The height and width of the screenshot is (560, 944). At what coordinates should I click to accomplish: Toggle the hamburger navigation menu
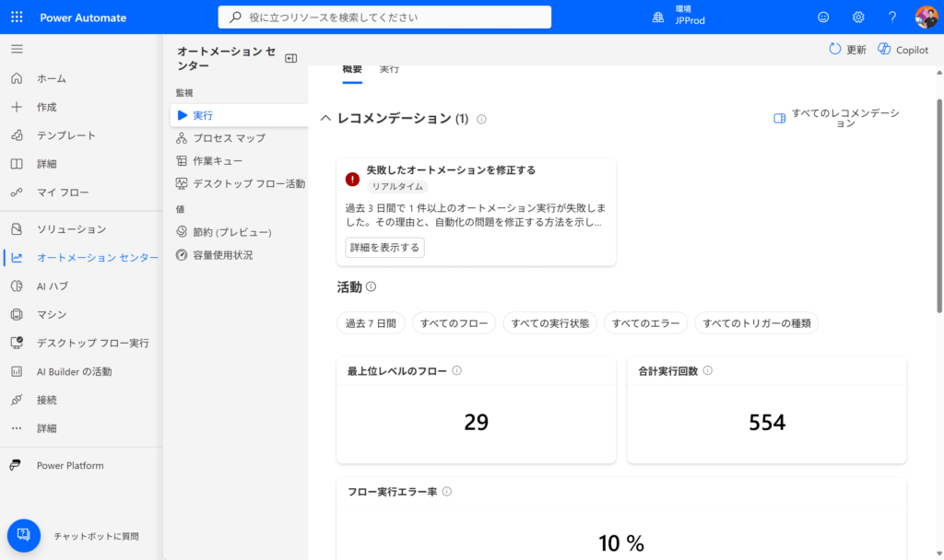(x=17, y=49)
